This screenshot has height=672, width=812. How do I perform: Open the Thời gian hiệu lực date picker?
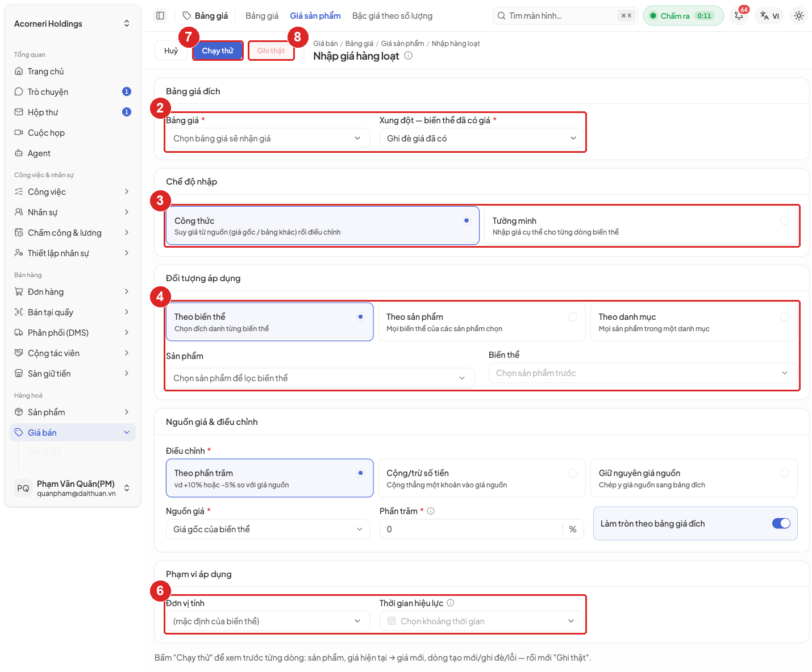[x=481, y=621]
